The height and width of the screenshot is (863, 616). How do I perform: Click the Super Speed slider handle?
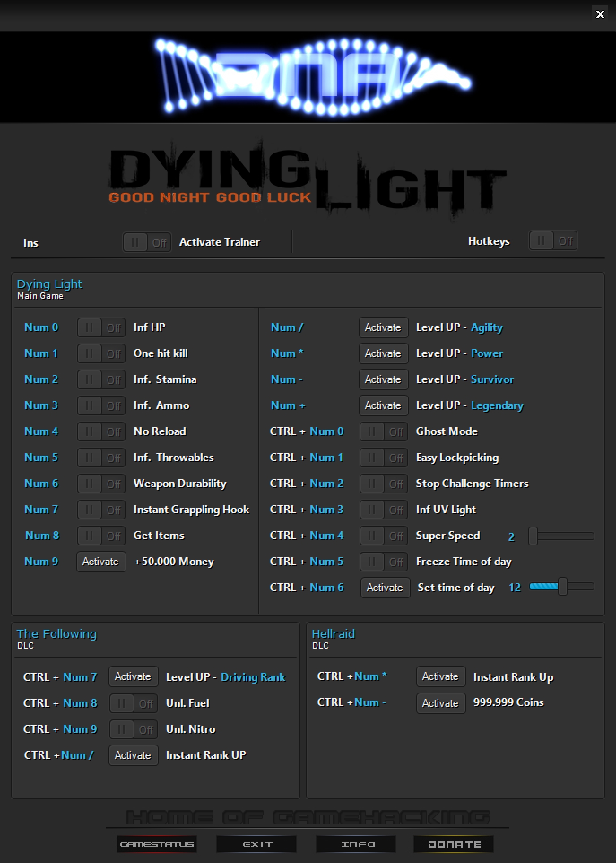coord(533,536)
